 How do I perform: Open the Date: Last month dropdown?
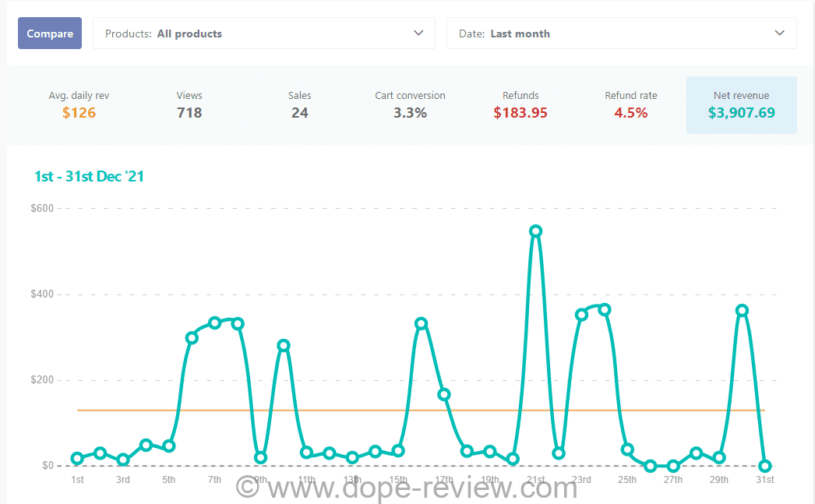click(x=621, y=33)
